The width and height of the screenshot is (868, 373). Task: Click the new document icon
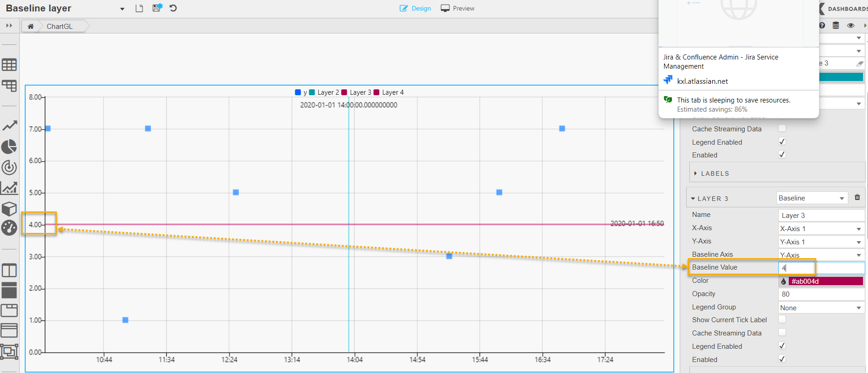pos(139,8)
